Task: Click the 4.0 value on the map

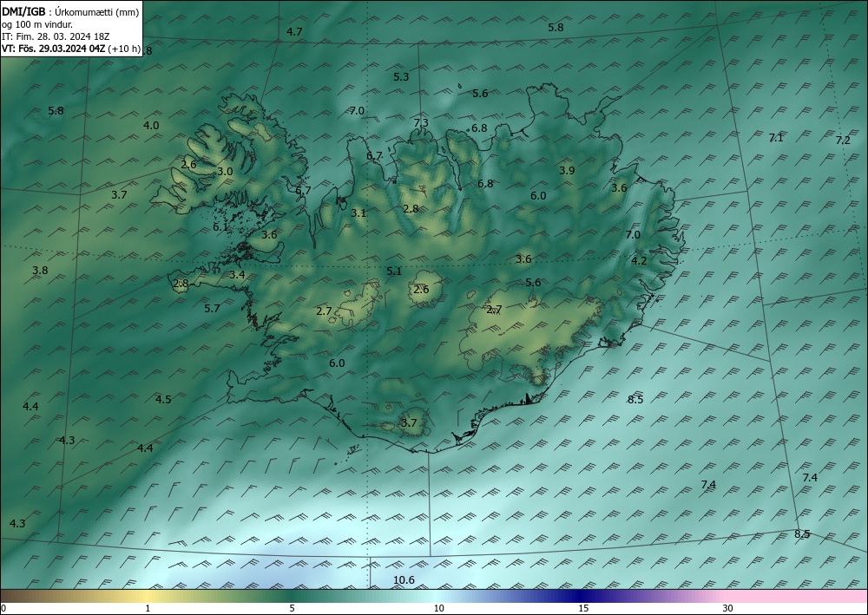Action: coord(151,126)
